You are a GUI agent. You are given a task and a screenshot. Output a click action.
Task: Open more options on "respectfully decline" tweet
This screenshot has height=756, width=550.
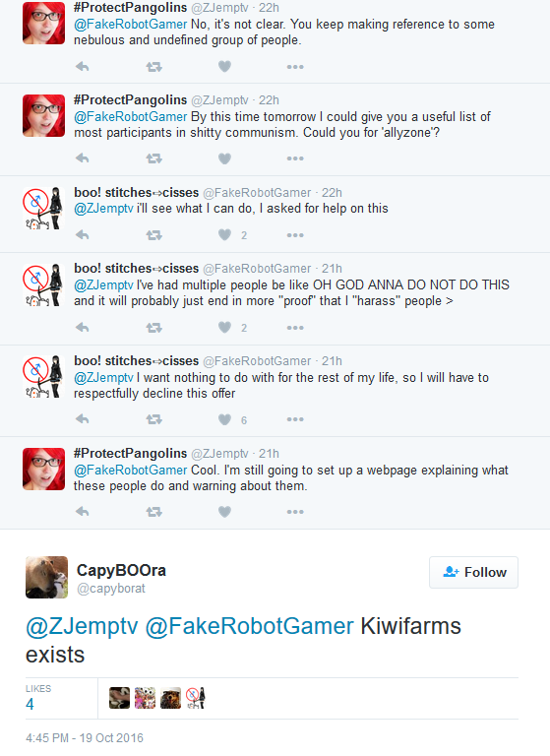tap(295, 419)
